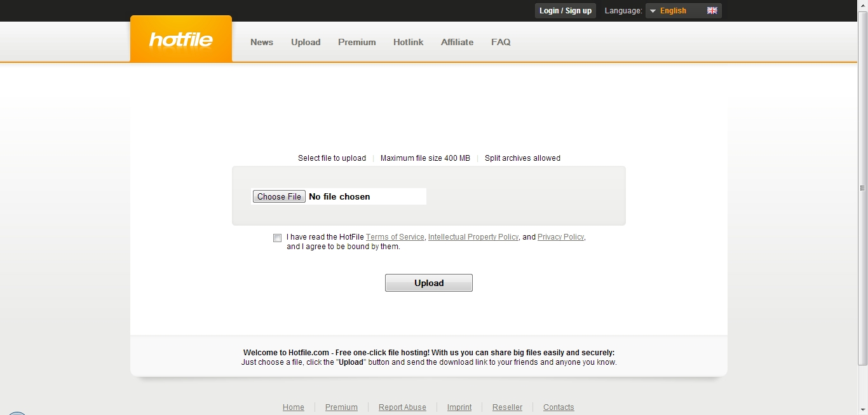868x415 pixels.
Task: Click the hotfile logo
Action: pyautogui.click(x=181, y=39)
